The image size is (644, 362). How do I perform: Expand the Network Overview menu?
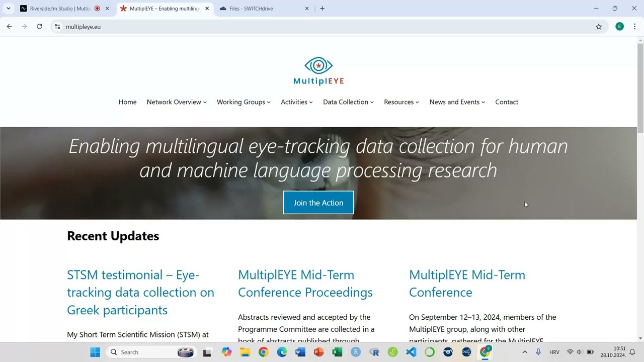click(177, 102)
